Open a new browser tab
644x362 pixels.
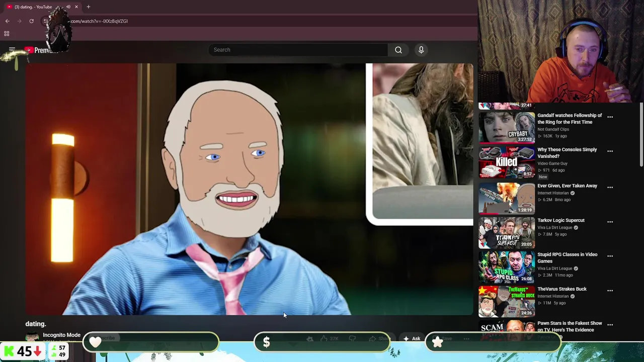pyautogui.click(x=89, y=7)
